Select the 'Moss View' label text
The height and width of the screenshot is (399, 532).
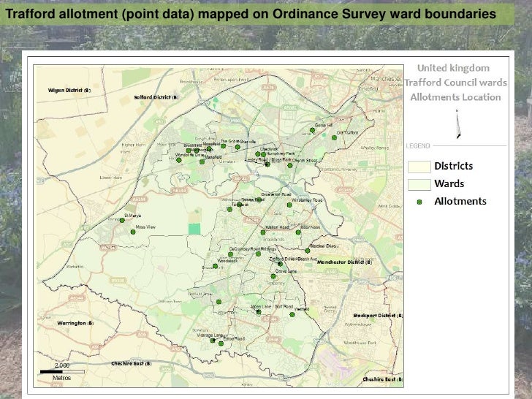point(145,227)
